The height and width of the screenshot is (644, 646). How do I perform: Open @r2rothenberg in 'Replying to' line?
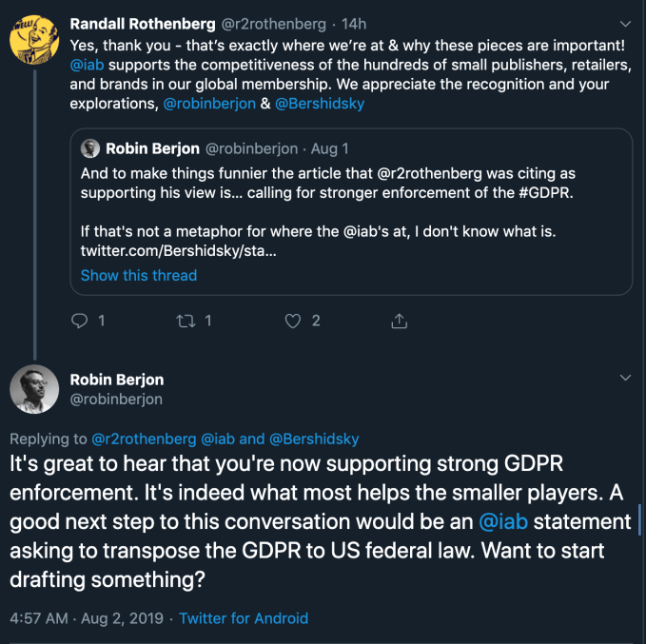tap(145, 439)
